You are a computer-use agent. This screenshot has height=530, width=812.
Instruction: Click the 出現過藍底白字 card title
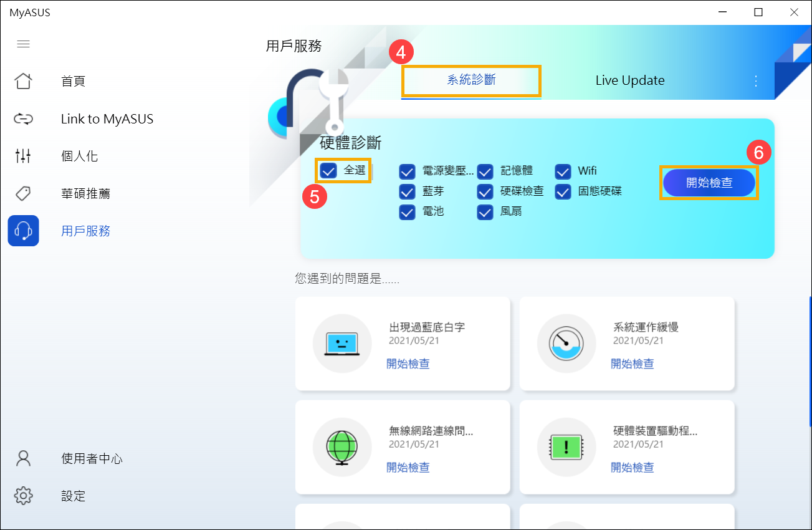click(x=427, y=327)
